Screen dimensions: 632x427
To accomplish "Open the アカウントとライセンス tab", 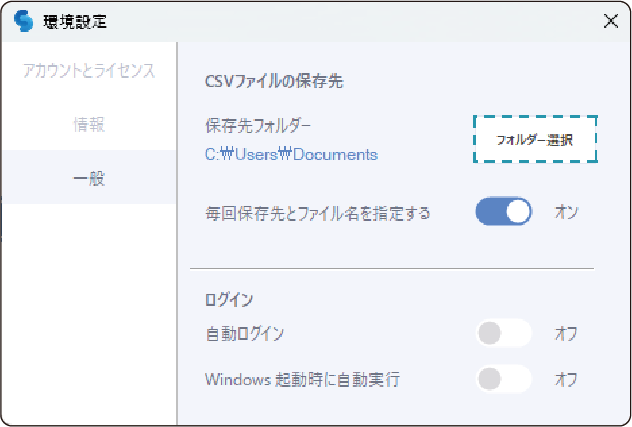I will pos(89,71).
